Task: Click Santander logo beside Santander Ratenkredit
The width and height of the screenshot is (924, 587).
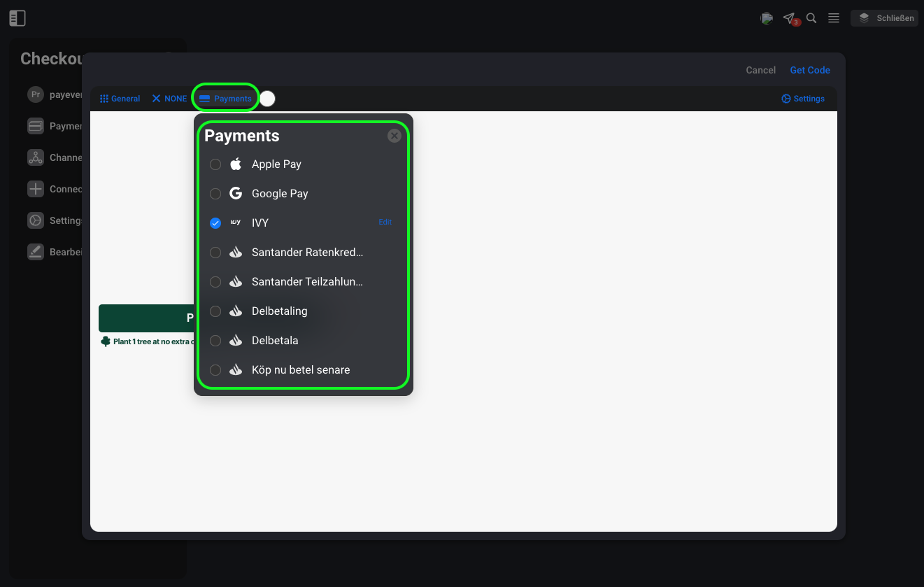Action: click(236, 253)
